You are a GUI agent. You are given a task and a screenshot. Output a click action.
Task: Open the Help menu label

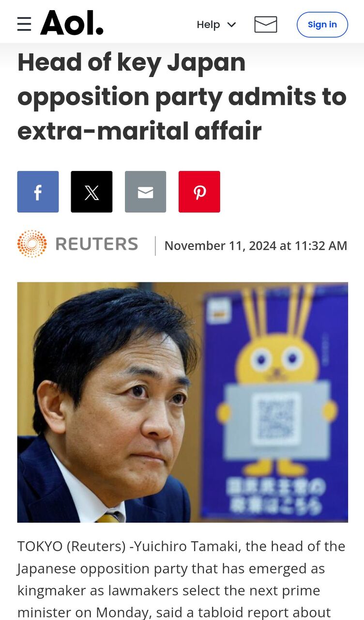[x=208, y=25]
